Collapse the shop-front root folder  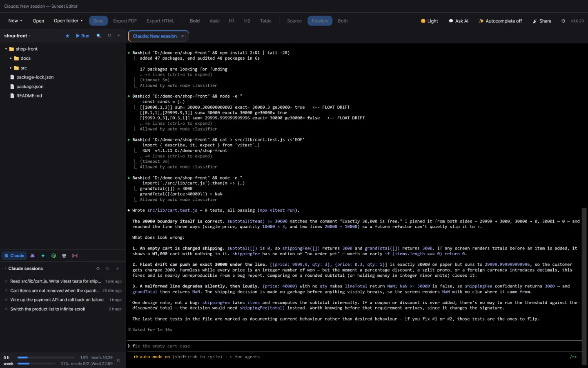coord(6,49)
